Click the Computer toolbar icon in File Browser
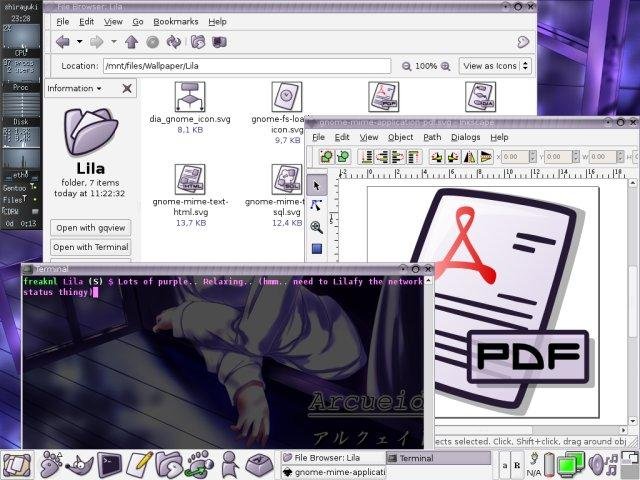Viewport: 640px width, 480px height. (x=219, y=42)
